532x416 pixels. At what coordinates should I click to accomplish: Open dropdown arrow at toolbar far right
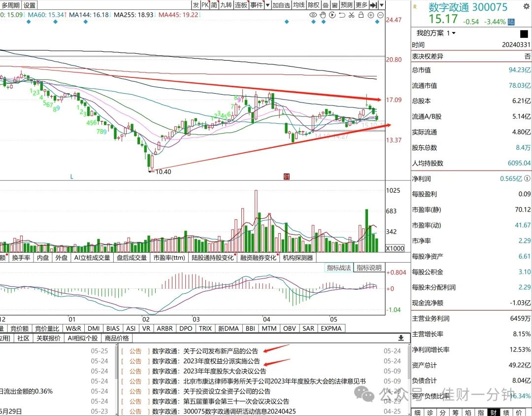pyautogui.click(x=382, y=5)
